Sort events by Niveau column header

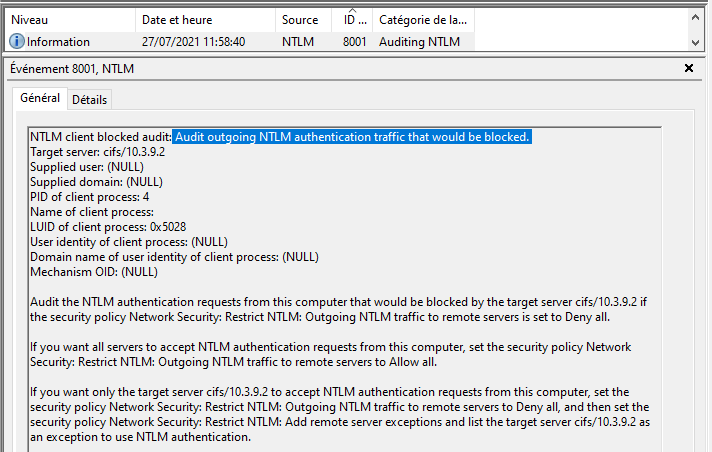point(70,20)
